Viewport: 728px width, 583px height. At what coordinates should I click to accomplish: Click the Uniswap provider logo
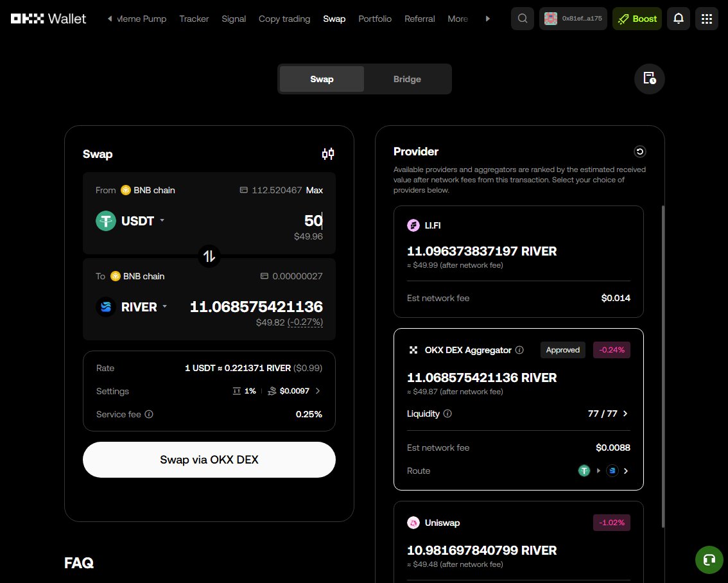[x=413, y=523]
